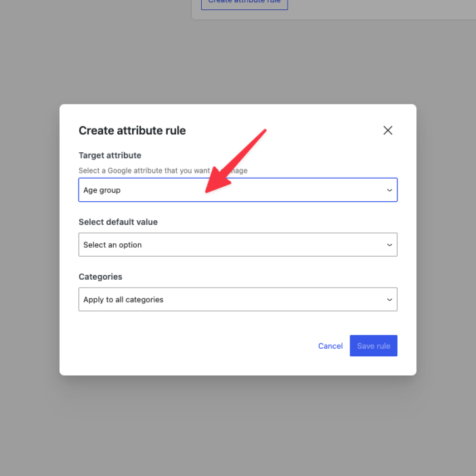The image size is (476, 476).
Task: Close the Create attribute rule dialog
Action: click(x=388, y=131)
